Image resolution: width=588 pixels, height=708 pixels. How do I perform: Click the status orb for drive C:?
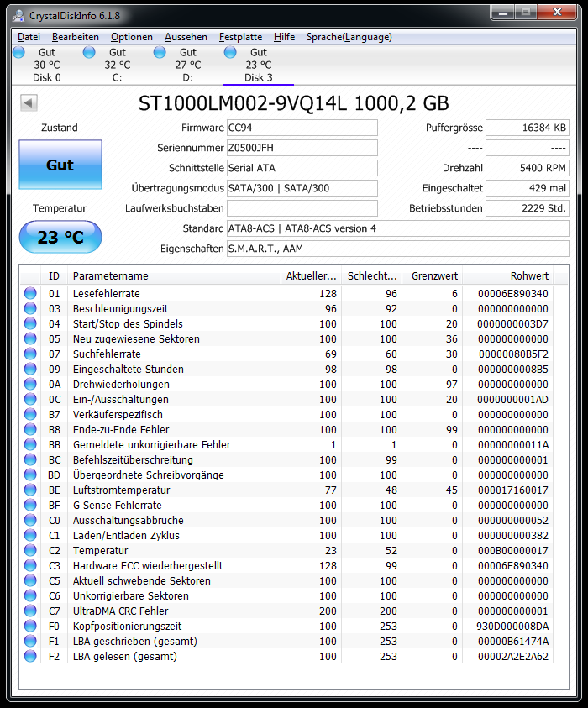tap(89, 52)
